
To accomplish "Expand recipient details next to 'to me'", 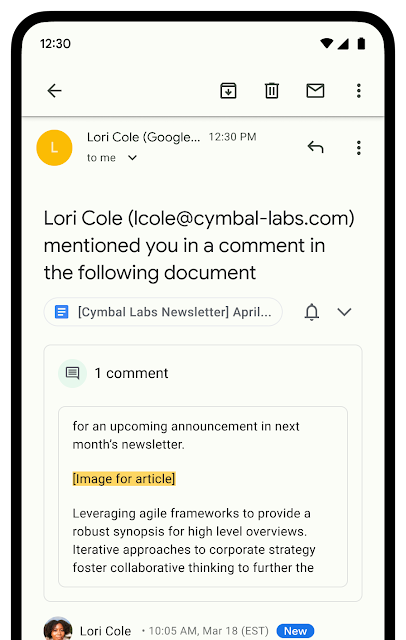I will click(132, 158).
